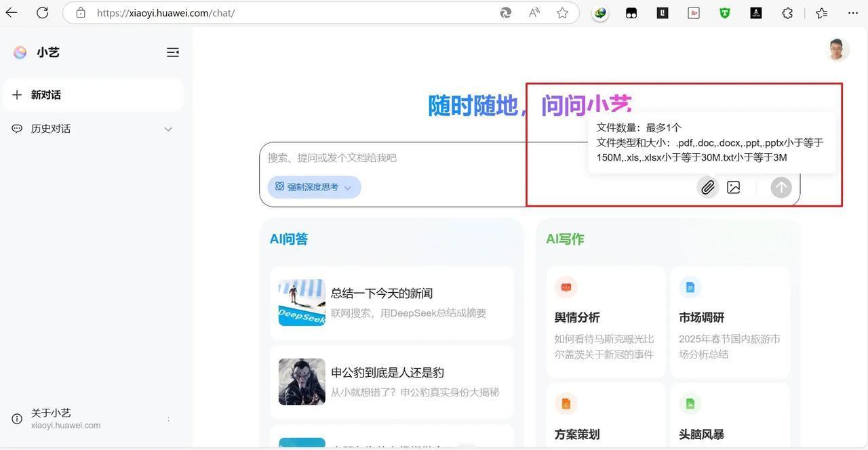868x450 pixels.
Task: Open the 方案策划 writing card
Action: pyautogui.click(x=606, y=415)
